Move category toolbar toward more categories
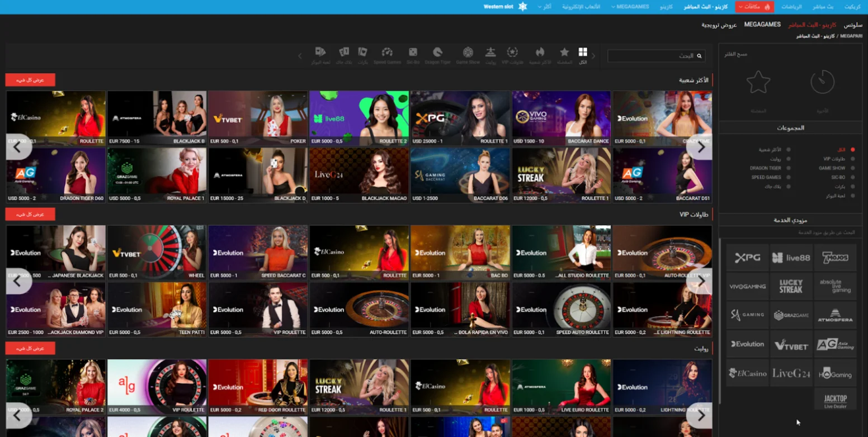This screenshot has height=437, width=868. pos(300,56)
